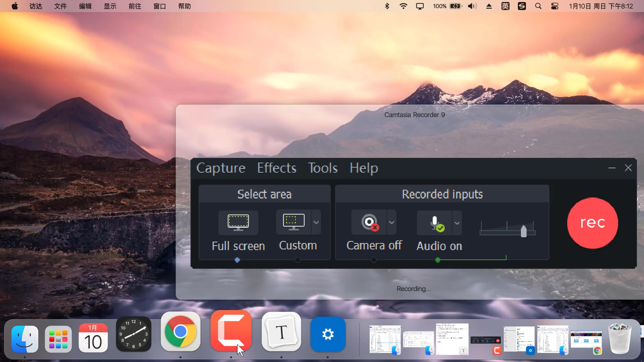Viewport: 644px width, 362px height.
Task: Click the Help menu in Recorder
Action: 364,168
